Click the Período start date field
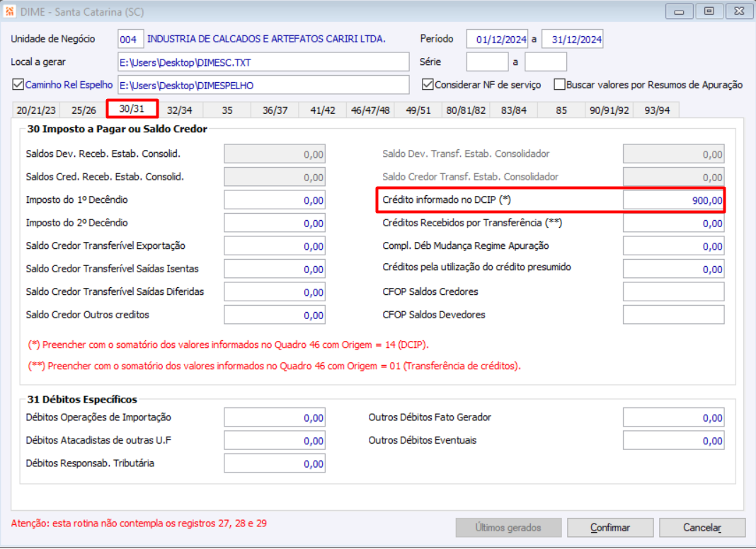The height and width of the screenshot is (549, 756). pyautogui.click(x=497, y=39)
